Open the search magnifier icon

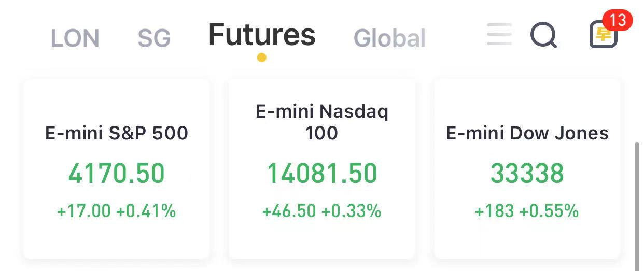coord(543,36)
